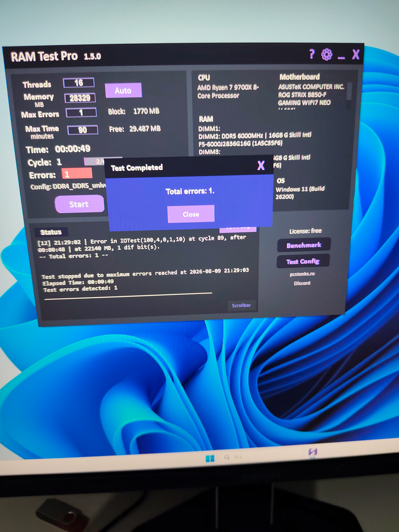Click the taskbar search box

click(233, 457)
